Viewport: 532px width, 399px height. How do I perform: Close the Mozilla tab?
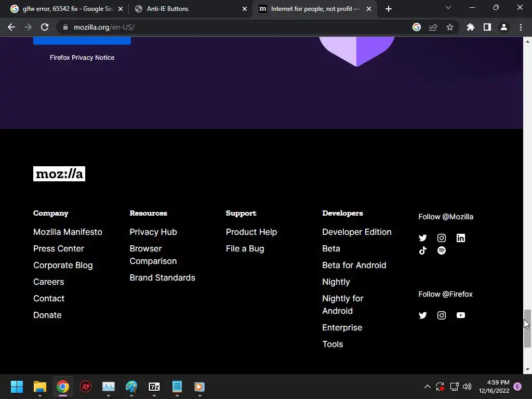coord(369,9)
